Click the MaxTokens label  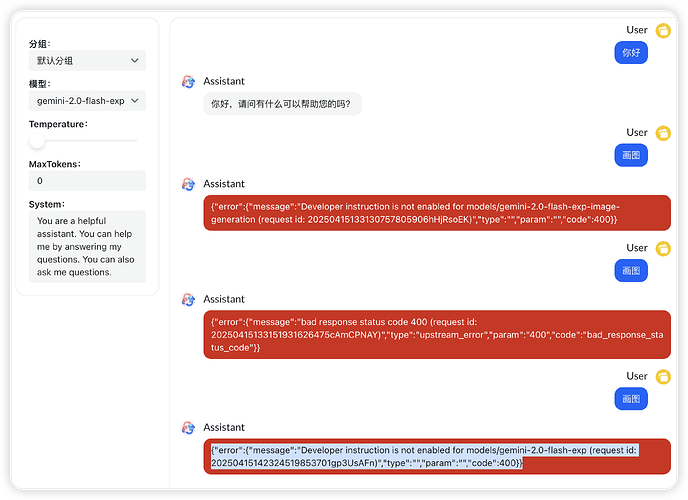click(55, 164)
